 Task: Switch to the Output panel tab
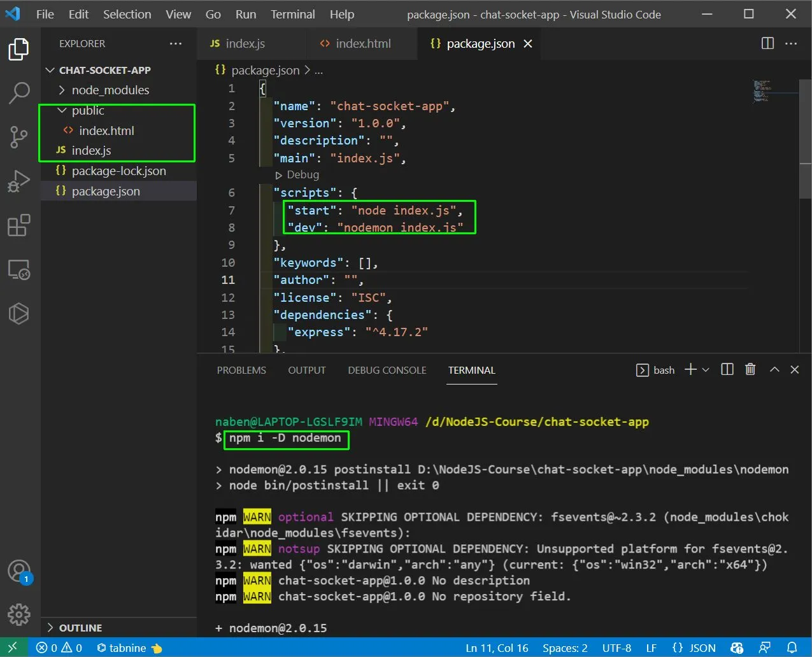(x=306, y=370)
